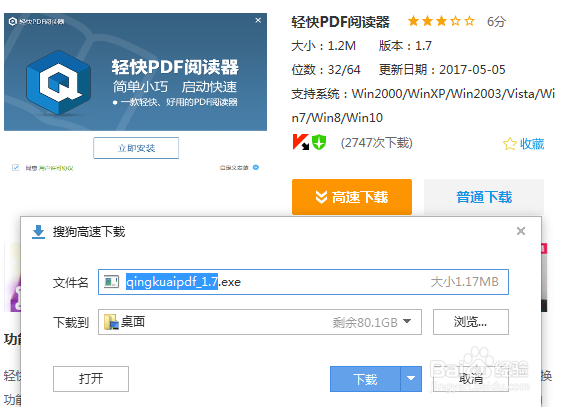
Task: Click the exe file type icon
Action: click(111, 282)
